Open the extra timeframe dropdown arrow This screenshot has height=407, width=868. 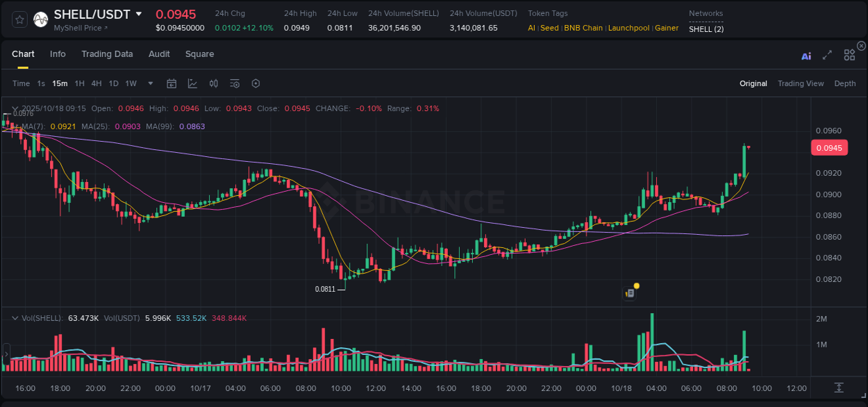click(x=149, y=83)
